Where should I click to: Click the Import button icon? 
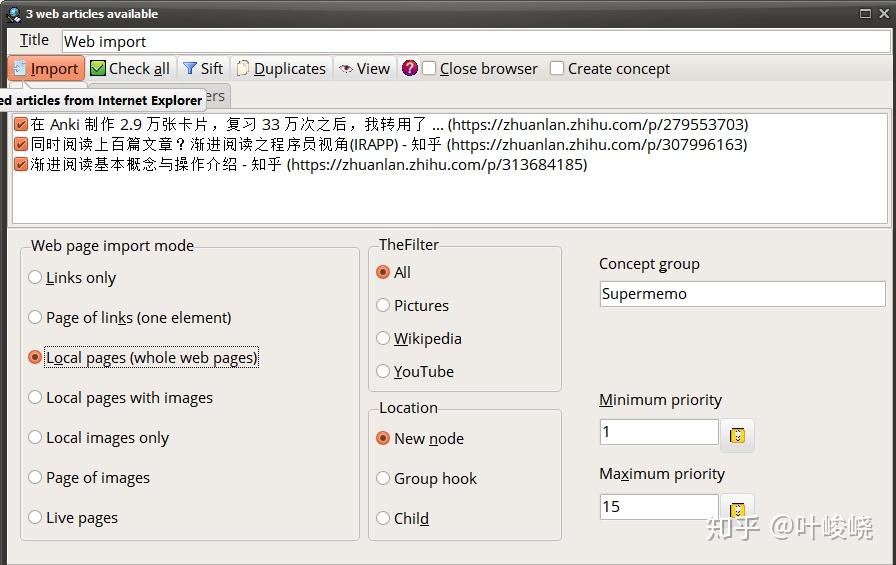pyautogui.click(x=19, y=68)
